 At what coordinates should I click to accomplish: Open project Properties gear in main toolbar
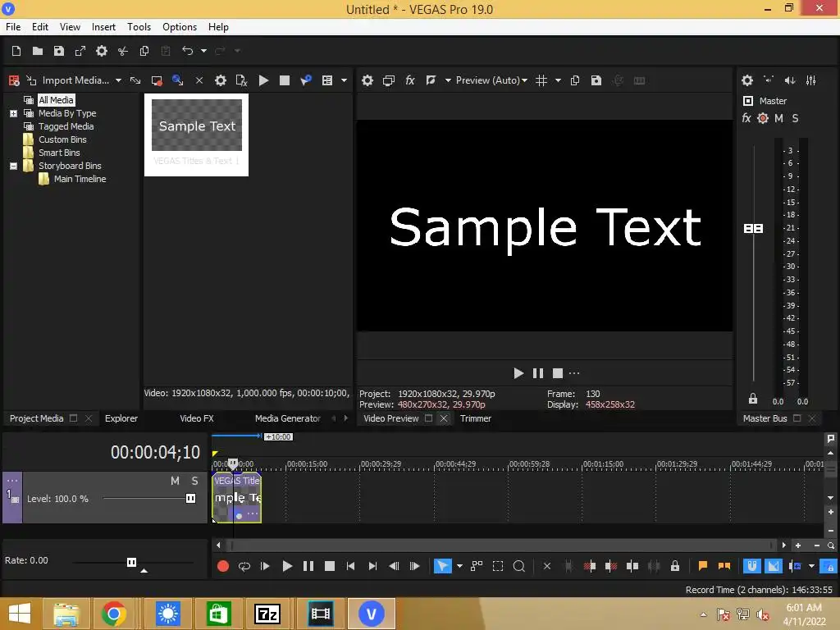coord(101,51)
